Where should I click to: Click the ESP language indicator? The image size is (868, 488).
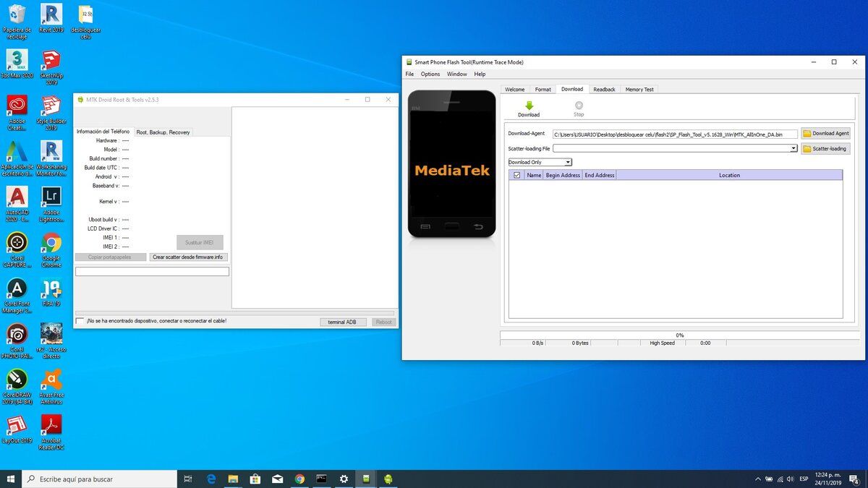(x=804, y=479)
